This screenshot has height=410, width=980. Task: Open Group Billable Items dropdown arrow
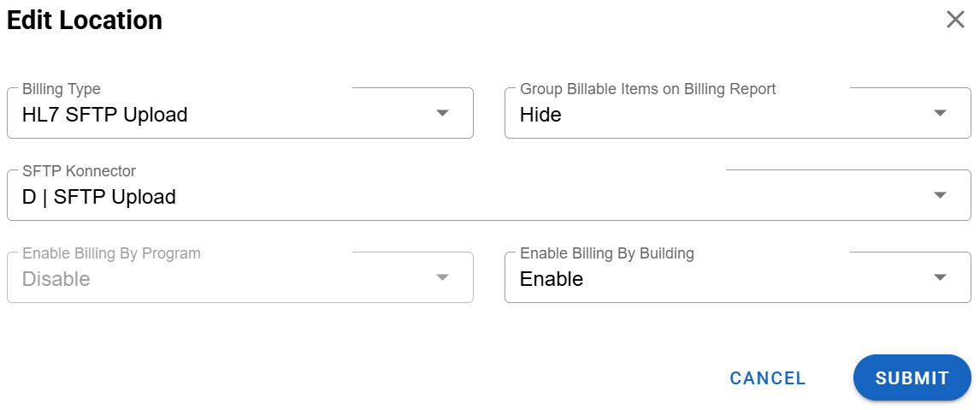pos(940,113)
